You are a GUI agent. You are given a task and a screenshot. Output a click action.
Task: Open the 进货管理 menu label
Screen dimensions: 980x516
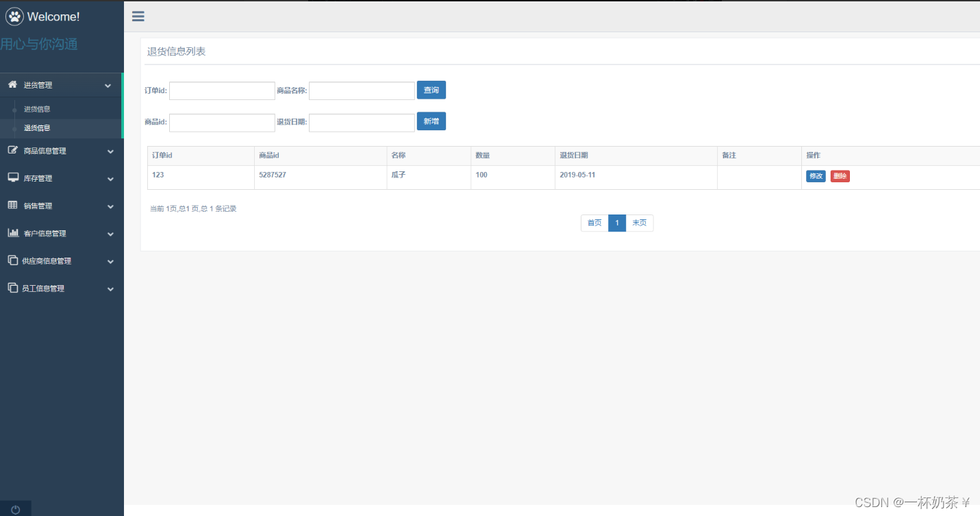click(x=38, y=85)
